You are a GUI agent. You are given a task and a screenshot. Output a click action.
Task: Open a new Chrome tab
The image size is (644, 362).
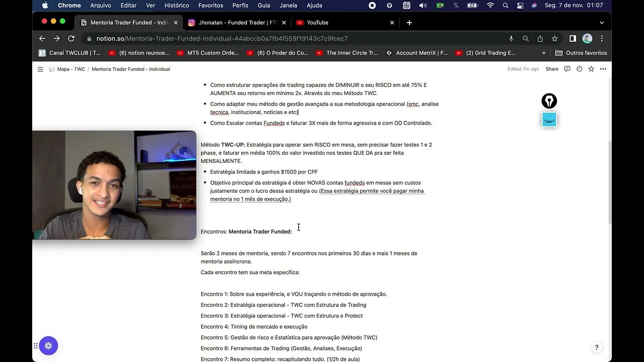(409, 23)
